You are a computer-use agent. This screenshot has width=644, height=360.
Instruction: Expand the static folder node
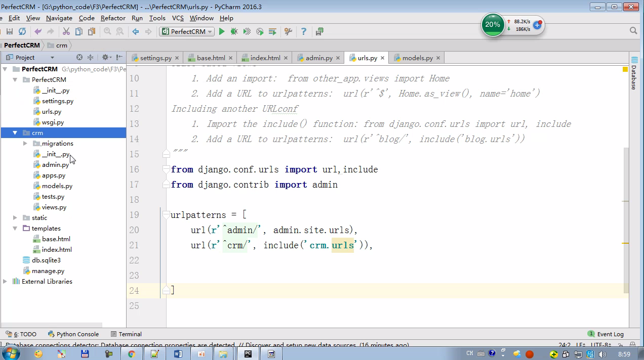tap(15, 218)
